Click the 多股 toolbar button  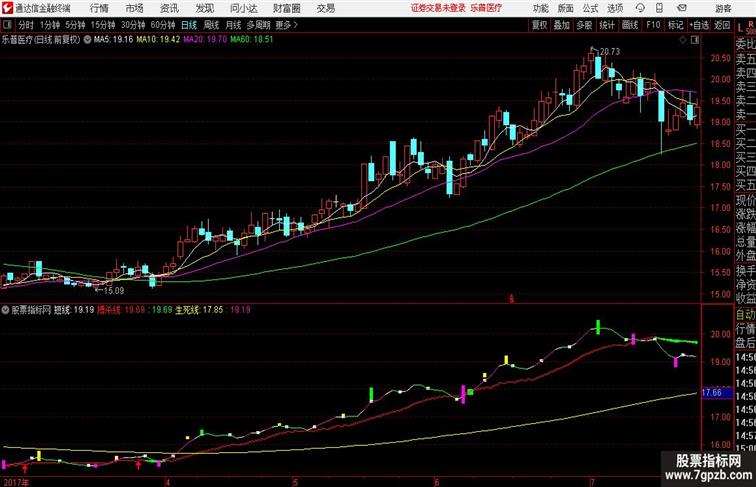584,25
